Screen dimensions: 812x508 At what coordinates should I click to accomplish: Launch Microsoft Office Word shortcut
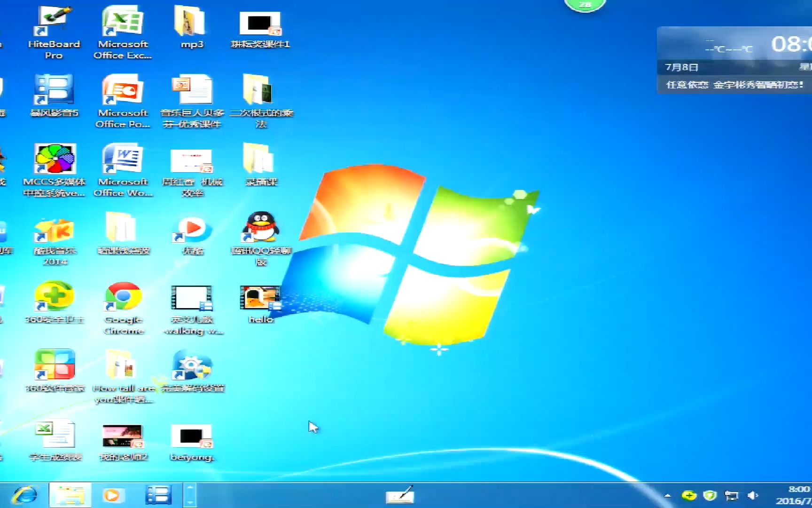(123, 170)
